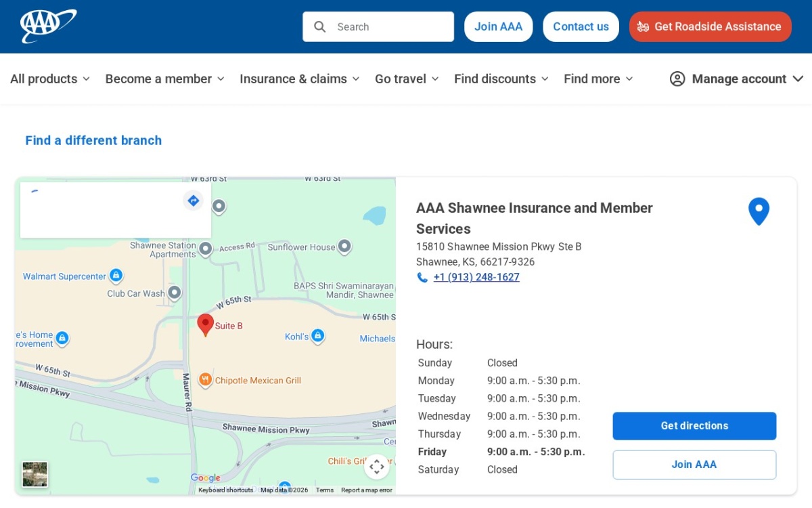Click Report a map error link
The width and height of the screenshot is (812, 508).
coord(366,490)
